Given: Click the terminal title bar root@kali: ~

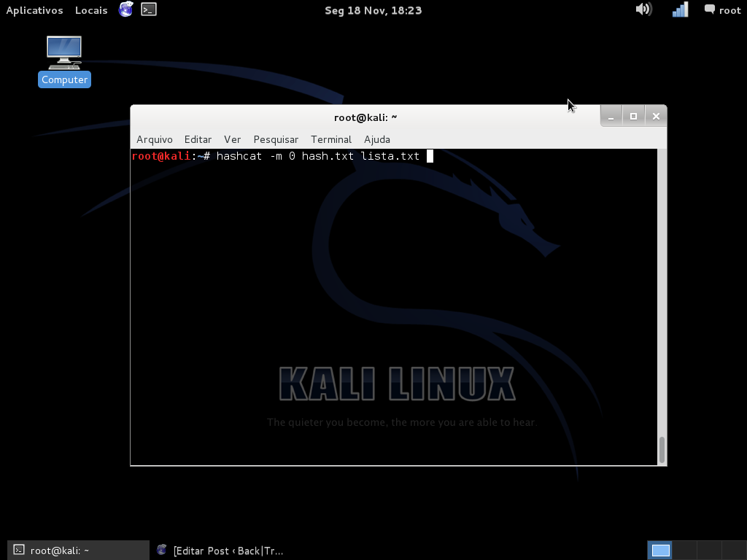Looking at the screenshot, I should (x=365, y=117).
